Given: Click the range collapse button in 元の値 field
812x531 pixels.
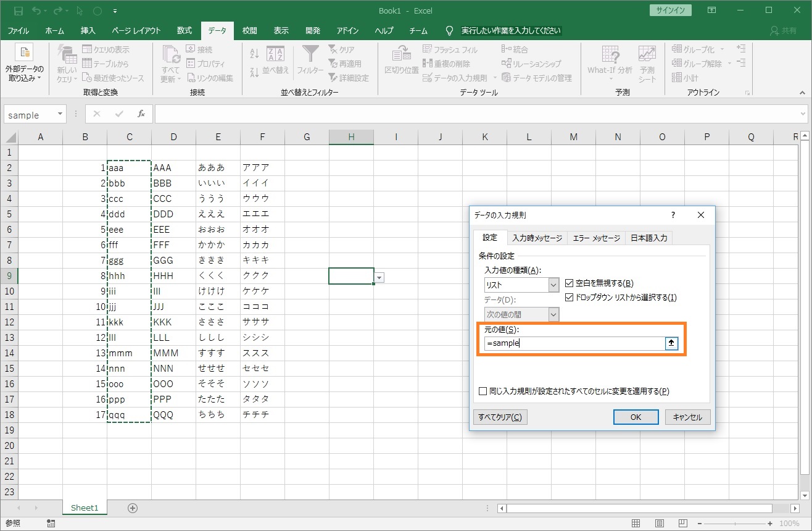Looking at the screenshot, I should pos(671,344).
